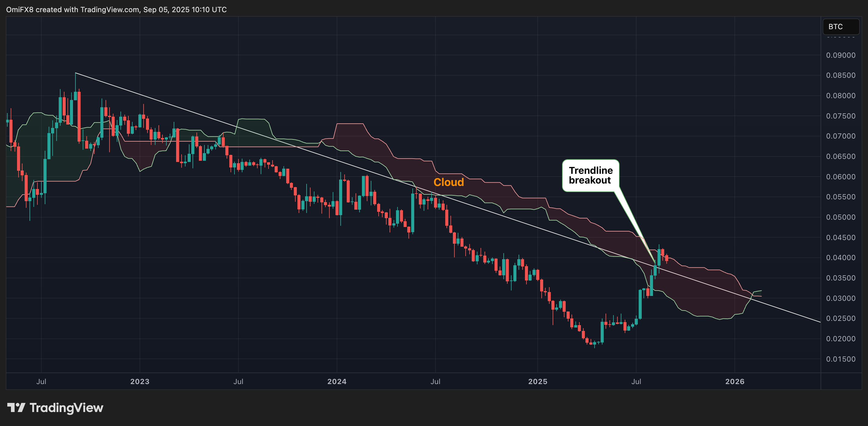Click the orange 'Cloud' label

449,182
